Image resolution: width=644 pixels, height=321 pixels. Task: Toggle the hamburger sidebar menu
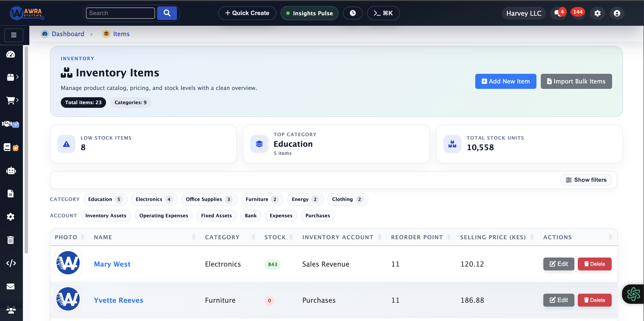[14, 35]
